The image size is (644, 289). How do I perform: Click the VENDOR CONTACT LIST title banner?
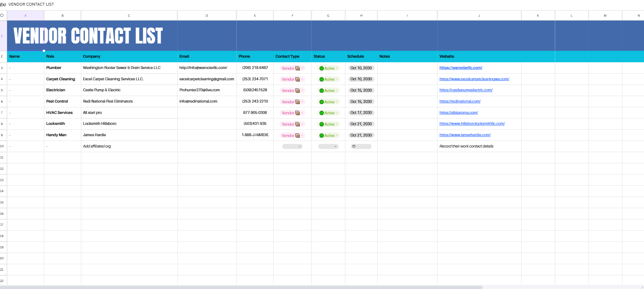(88, 36)
